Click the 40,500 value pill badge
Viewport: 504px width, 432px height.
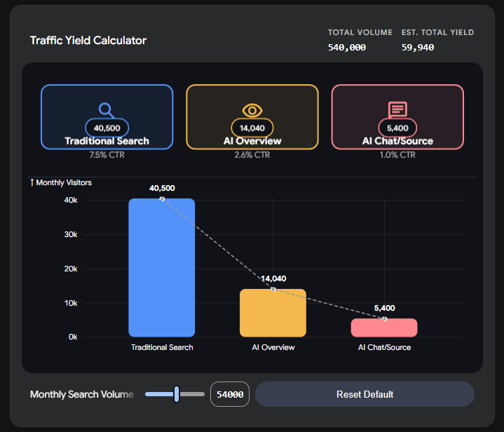click(x=106, y=128)
